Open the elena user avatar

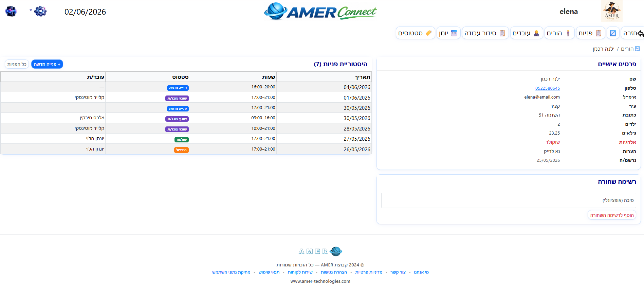[x=611, y=11]
